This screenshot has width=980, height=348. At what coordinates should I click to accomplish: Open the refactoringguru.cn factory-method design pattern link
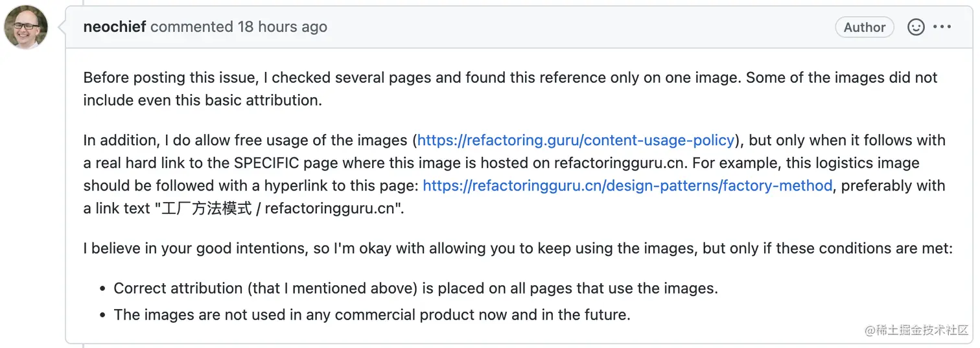pos(627,186)
